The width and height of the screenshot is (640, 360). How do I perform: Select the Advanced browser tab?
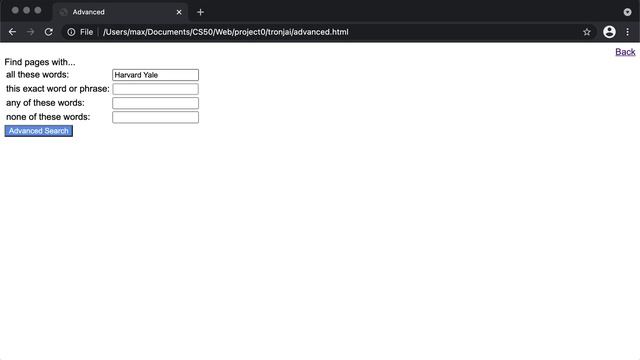[120, 12]
